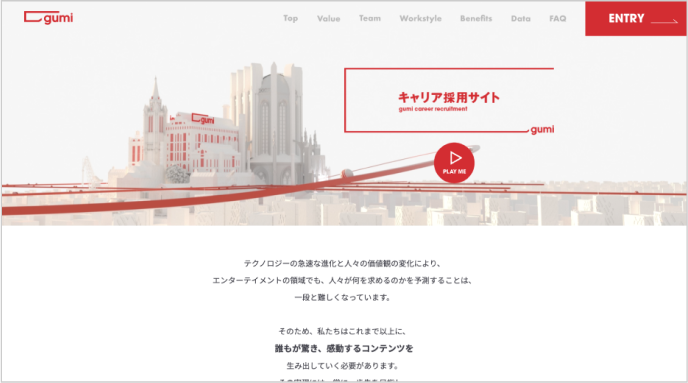
Task: Click the gumi logo on the title frame
Action: (542, 129)
